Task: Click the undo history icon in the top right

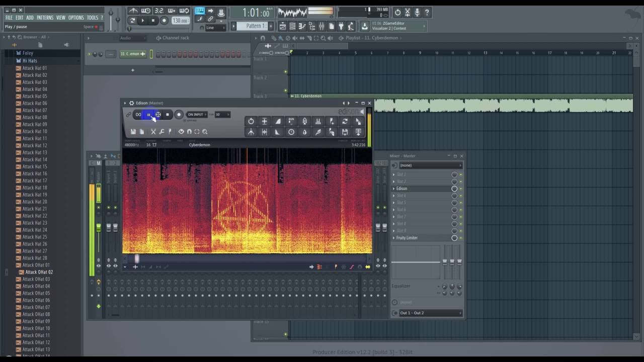Action: coord(397,12)
